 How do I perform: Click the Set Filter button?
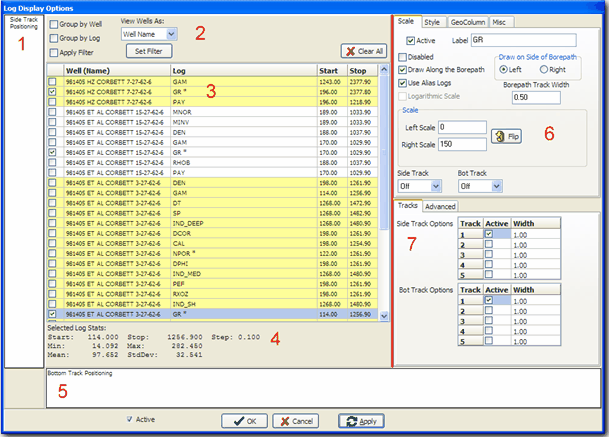pyautogui.click(x=148, y=50)
